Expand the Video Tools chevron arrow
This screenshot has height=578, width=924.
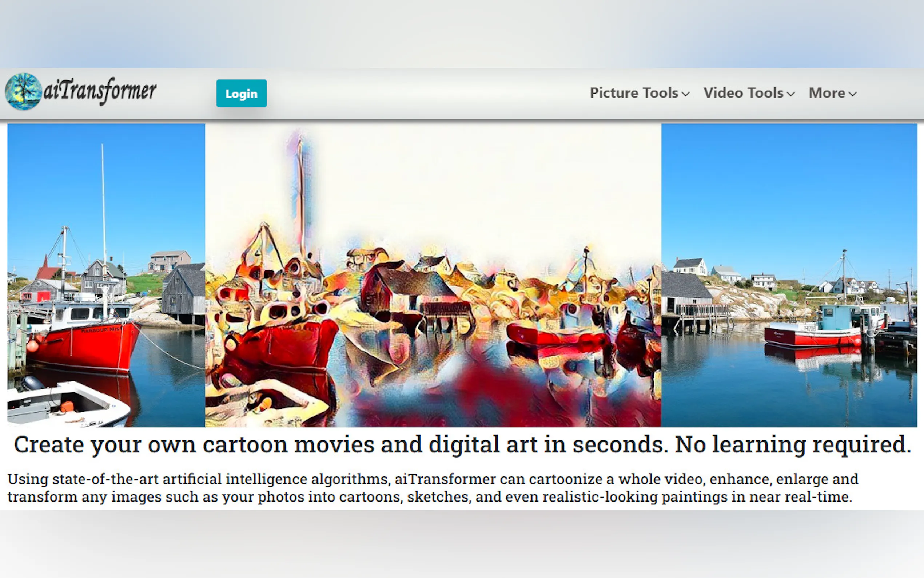(x=791, y=94)
